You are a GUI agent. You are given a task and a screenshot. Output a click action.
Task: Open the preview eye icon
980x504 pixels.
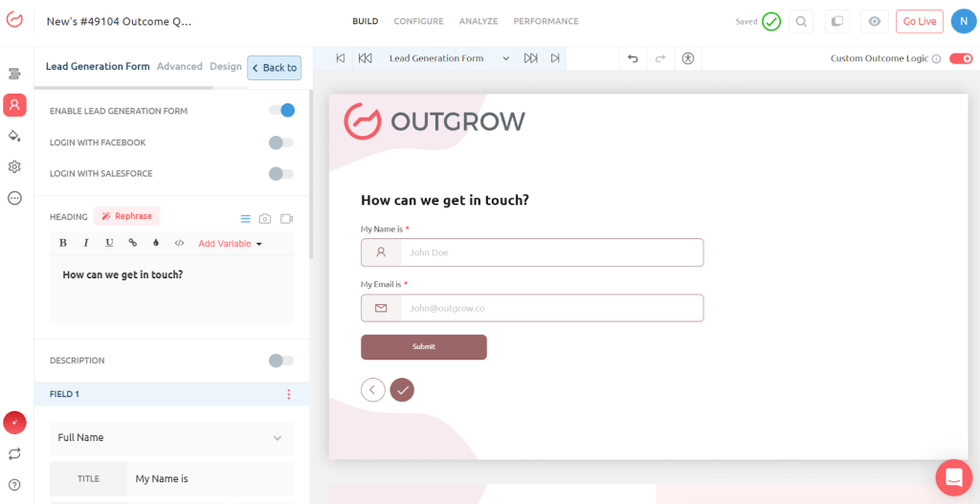pyautogui.click(x=874, y=21)
